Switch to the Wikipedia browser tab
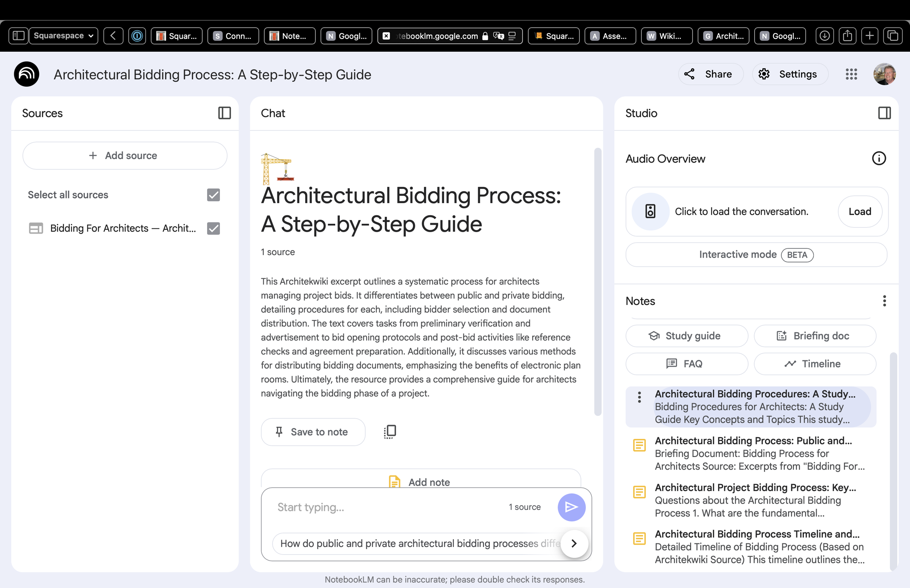 [666, 36]
